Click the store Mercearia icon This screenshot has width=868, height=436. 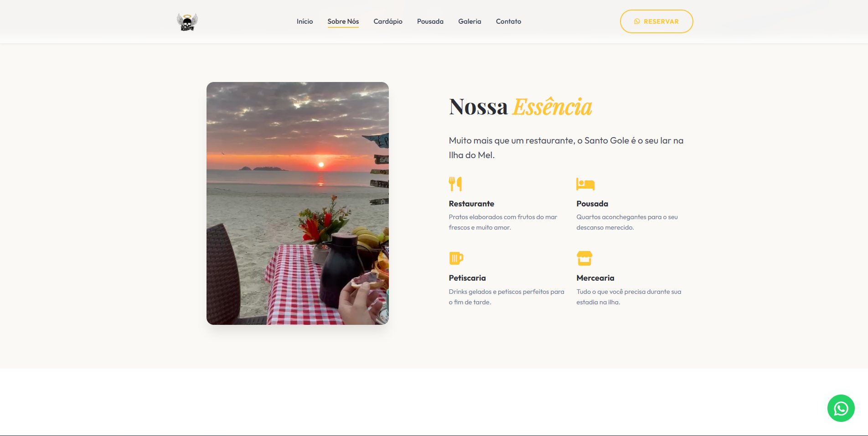click(584, 258)
